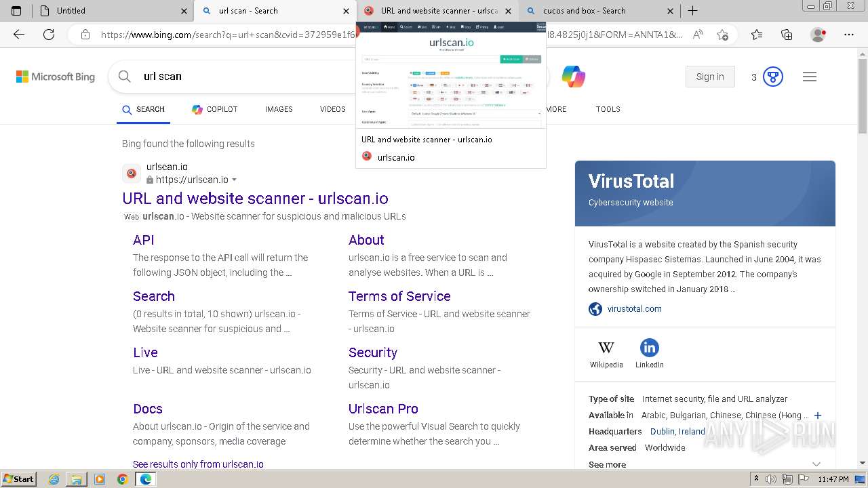
Task: Go back with the browser back arrow
Action: point(19,35)
